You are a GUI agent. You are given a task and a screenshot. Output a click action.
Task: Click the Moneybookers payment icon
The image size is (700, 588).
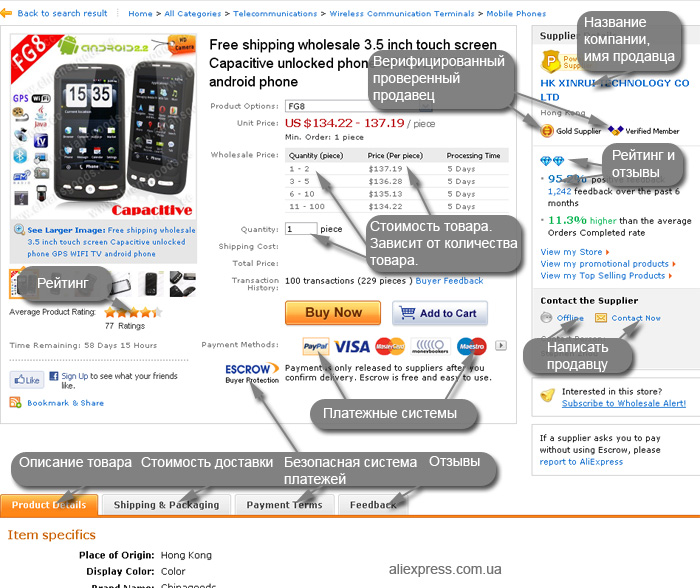(x=430, y=346)
